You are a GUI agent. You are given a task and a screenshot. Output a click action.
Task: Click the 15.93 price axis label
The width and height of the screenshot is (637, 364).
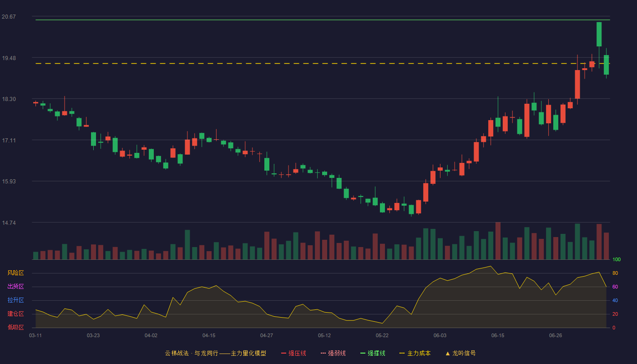pyautogui.click(x=9, y=182)
